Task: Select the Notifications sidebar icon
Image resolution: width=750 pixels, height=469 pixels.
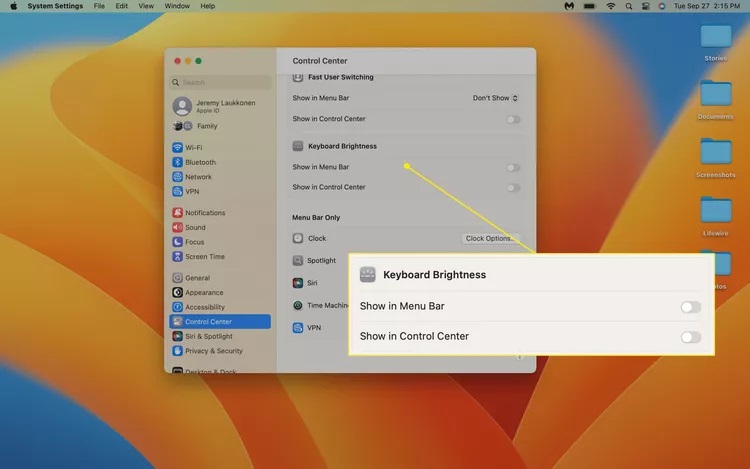Action: tap(177, 213)
